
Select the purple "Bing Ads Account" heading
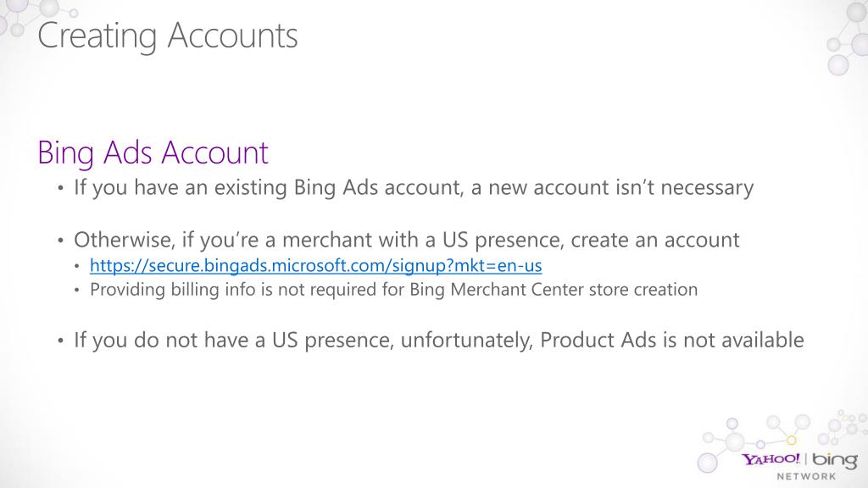(153, 153)
